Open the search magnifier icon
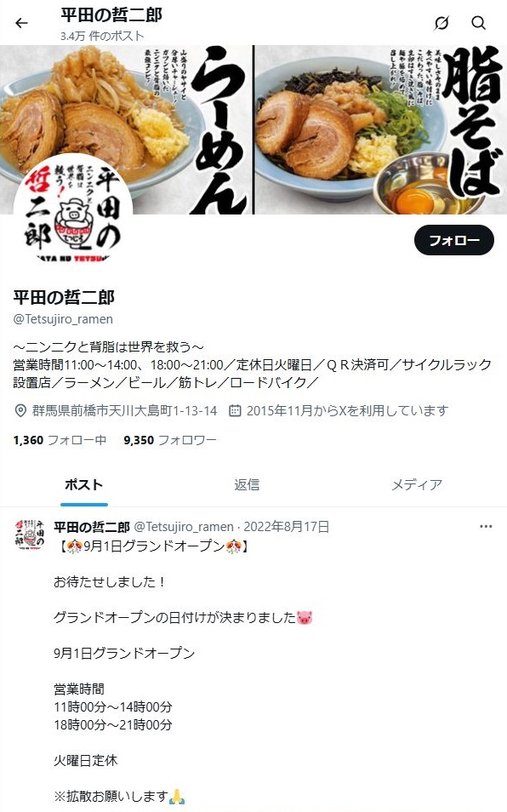Screen dimensions: 507x812 coord(479,23)
